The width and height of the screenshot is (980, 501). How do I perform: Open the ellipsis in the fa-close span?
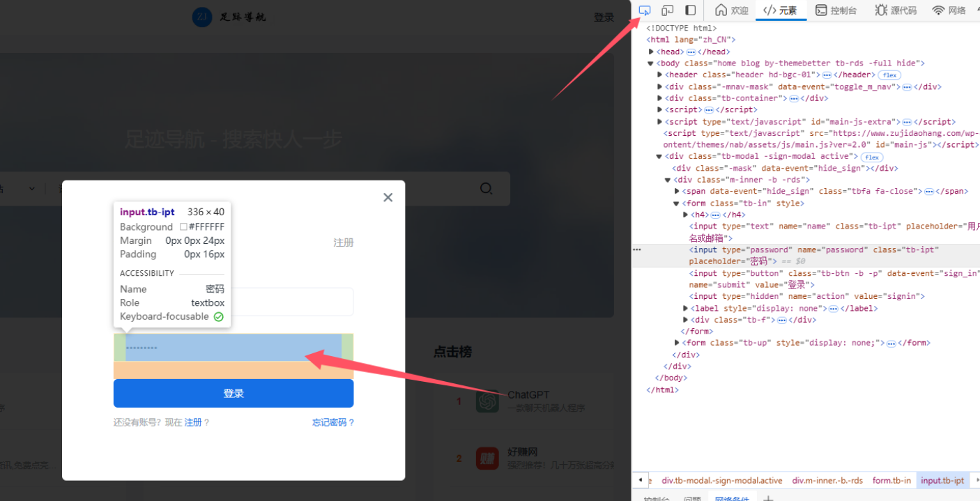(929, 192)
